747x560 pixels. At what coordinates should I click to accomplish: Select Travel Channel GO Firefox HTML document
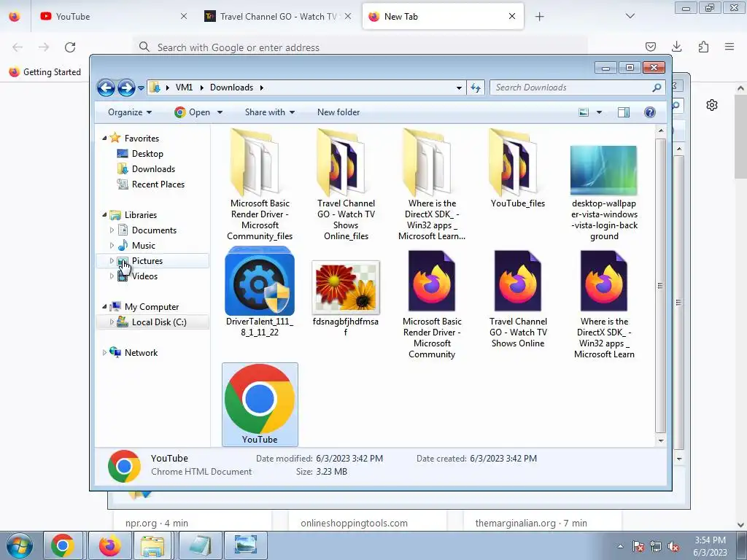point(517,281)
